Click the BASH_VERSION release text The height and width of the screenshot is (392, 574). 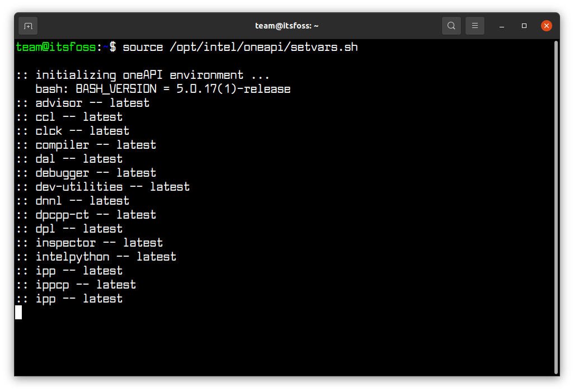click(x=162, y=88)
